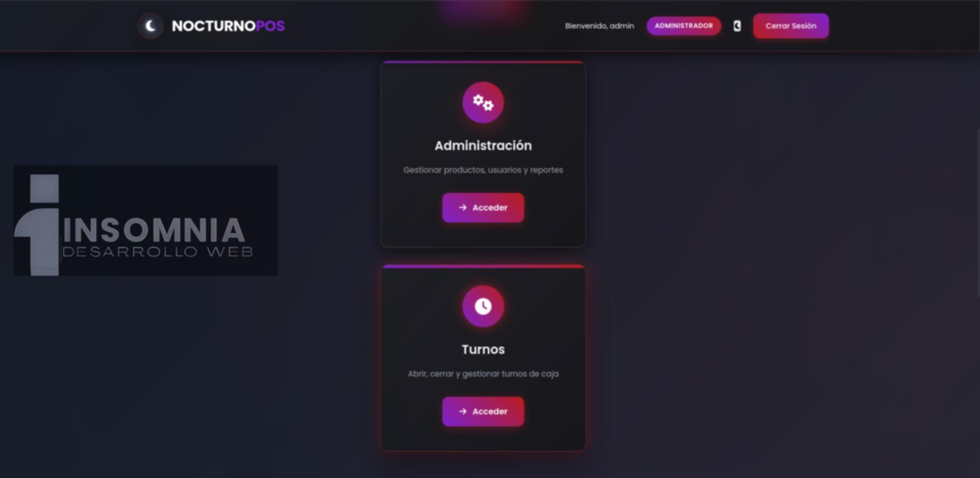This screenshot has height=478, width=980.
Task: Click the grey 'i' emblem of Insomnia logo
Action: click(x=38, y=225)
